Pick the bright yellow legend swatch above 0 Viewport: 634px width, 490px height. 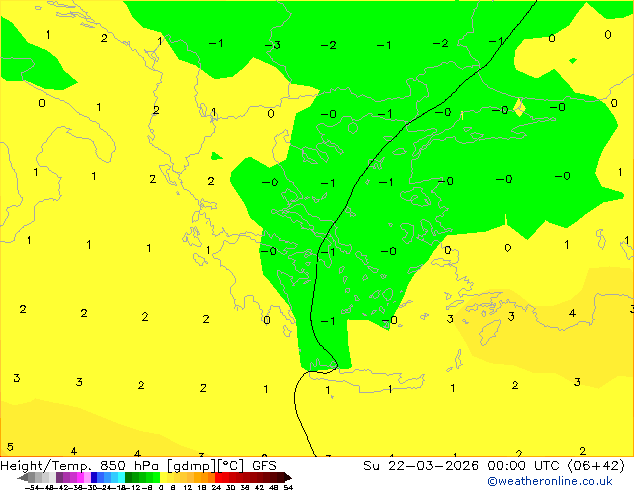(x=163, y=477)
